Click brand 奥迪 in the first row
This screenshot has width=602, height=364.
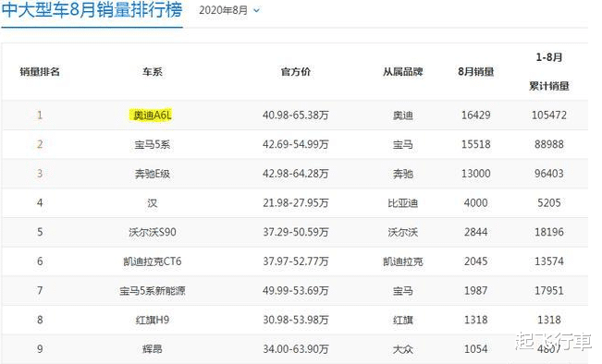point(403,115)
